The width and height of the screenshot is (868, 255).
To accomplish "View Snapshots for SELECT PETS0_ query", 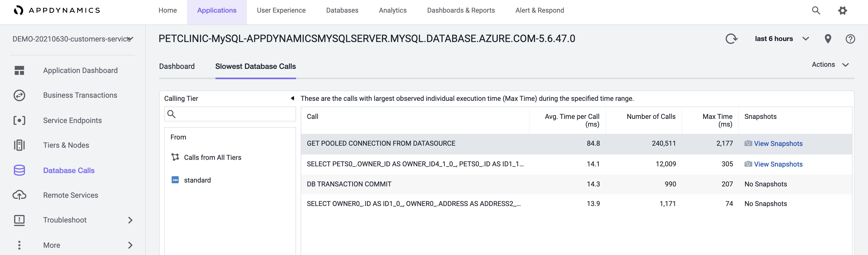I will [778, 164].
